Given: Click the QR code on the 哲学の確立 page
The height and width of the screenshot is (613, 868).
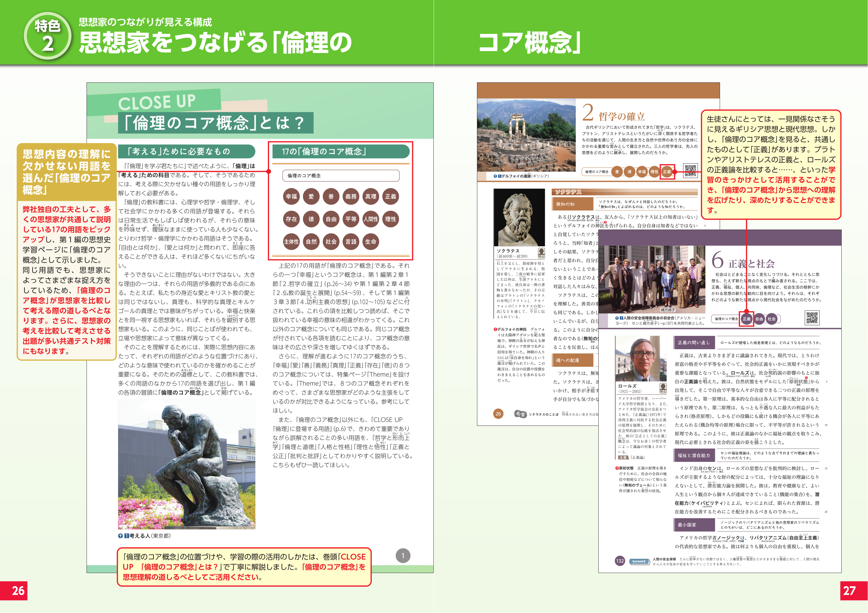Looking at the screenshot, I should pos(690,171).
